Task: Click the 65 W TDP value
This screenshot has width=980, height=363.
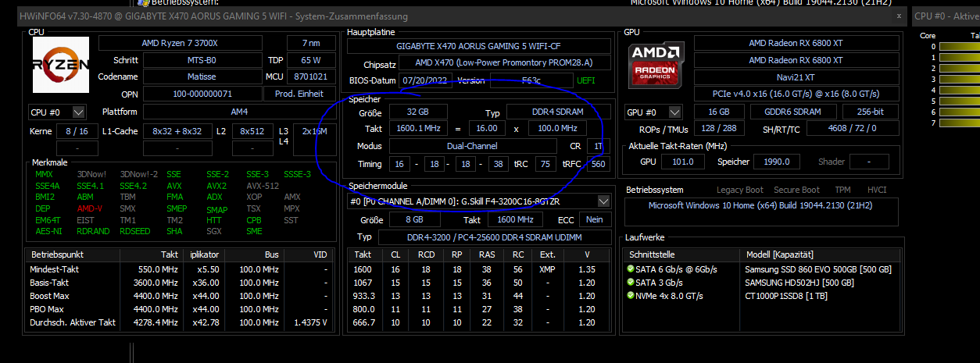Action: [x=311, y=60]
